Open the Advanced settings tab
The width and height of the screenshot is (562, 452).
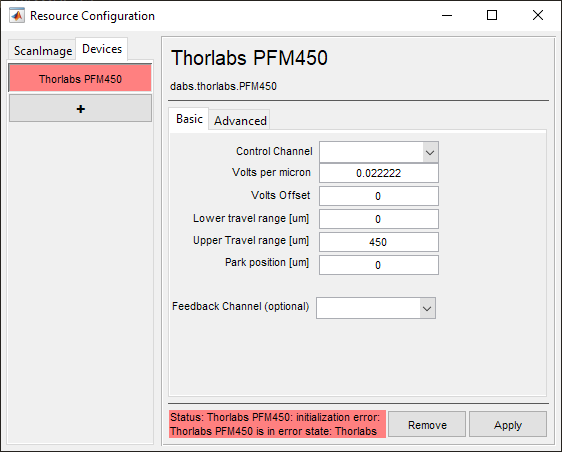(240, 120)
